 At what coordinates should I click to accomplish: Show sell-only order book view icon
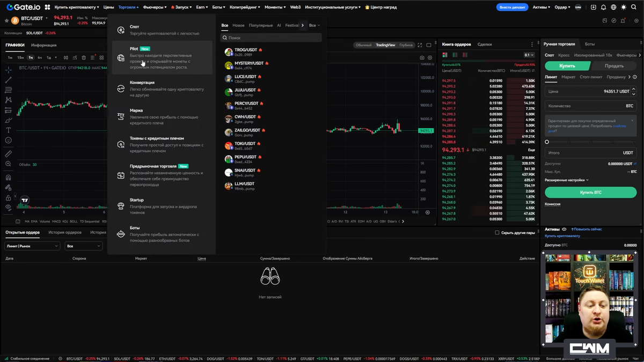[x=465, y=55]
